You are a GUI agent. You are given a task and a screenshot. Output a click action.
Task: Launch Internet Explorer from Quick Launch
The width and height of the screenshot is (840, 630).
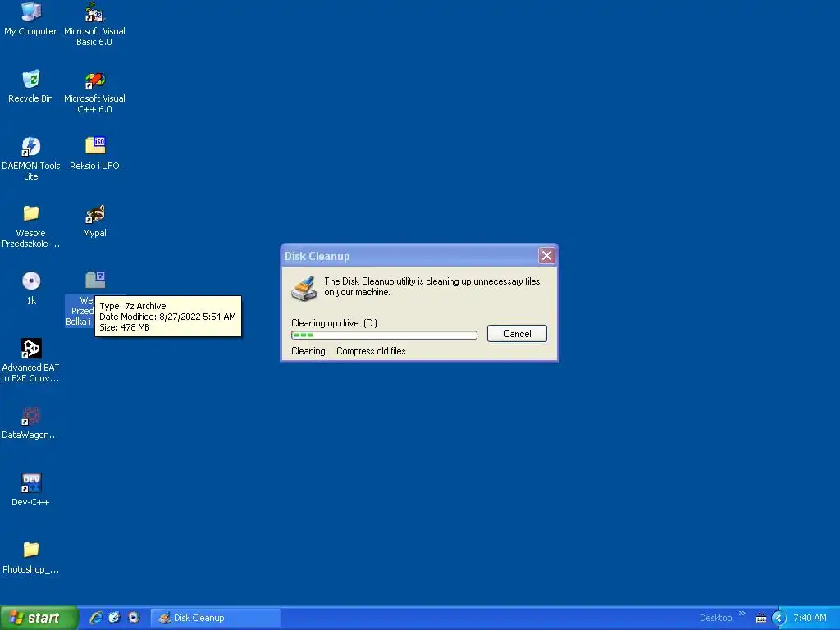coord(95,618)
